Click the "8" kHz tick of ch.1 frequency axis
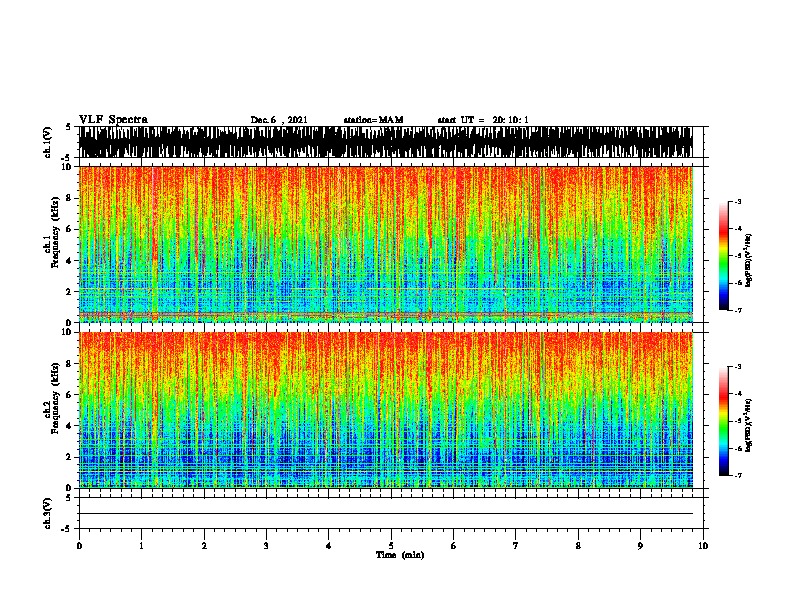This screenshot has width=792, height=612. coord(70,198)
